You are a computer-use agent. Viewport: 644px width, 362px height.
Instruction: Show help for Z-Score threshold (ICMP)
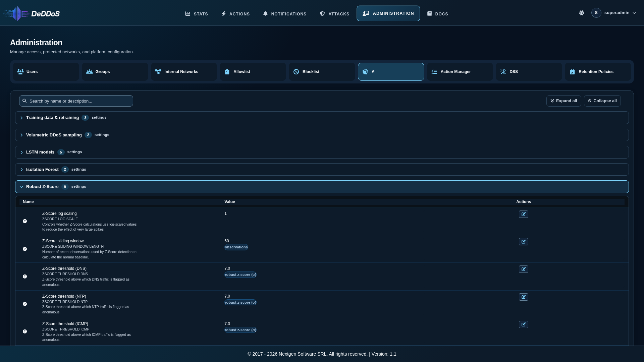(25, 331)
